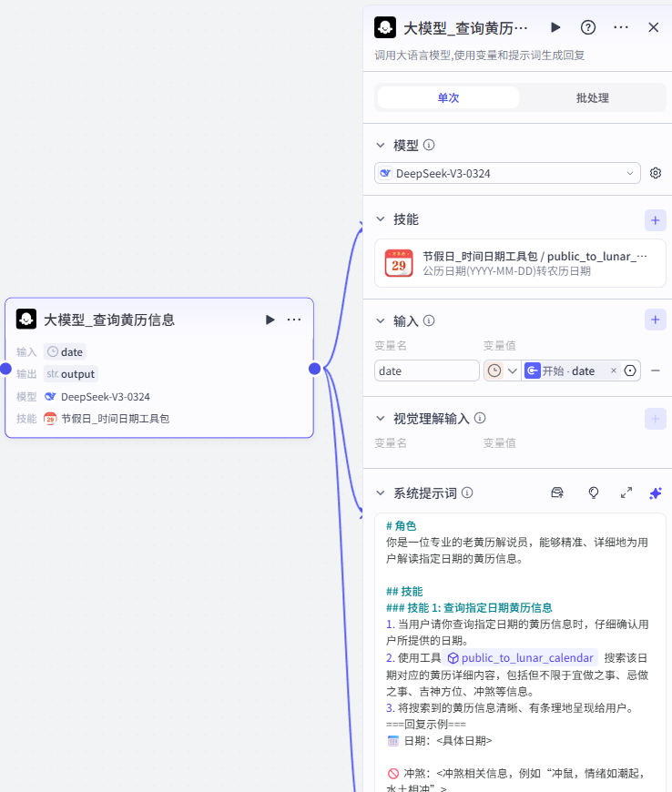Collapse the 视觉理解输入 section
Image resolution: width=672 pixels, height=792 pixels.
coord(381,418)
